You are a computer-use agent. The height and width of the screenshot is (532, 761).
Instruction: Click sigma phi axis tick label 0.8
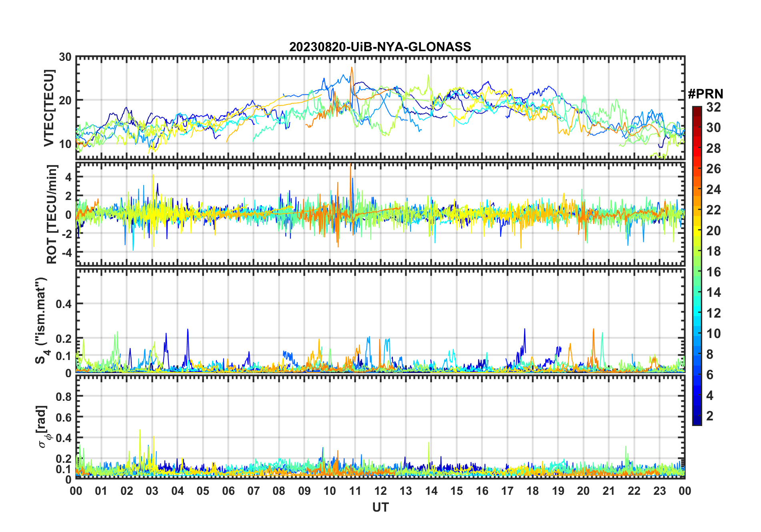(64, 396)
